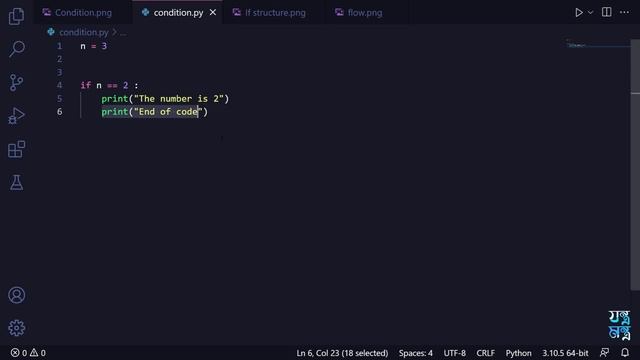Click line number 4 in gutter

60,85
